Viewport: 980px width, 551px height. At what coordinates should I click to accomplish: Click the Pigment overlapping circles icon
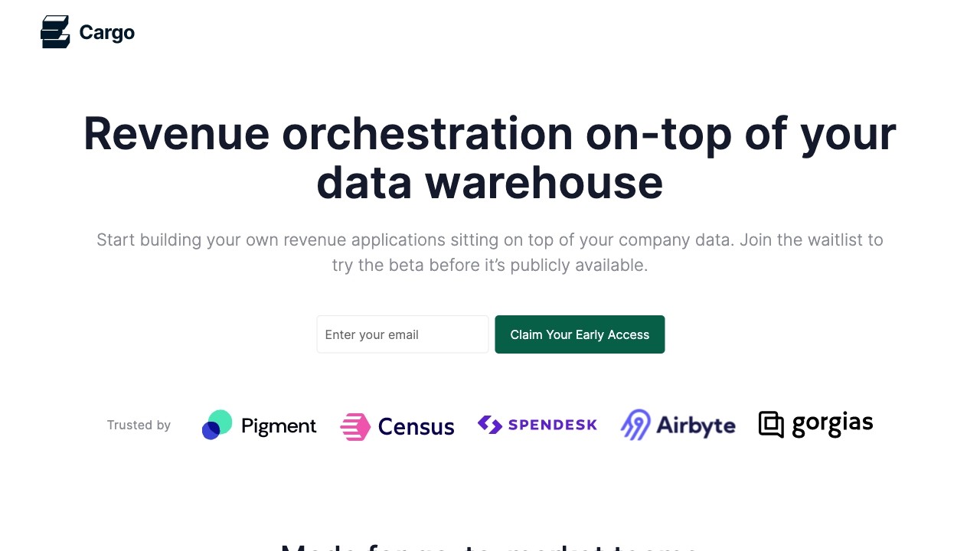217,425
